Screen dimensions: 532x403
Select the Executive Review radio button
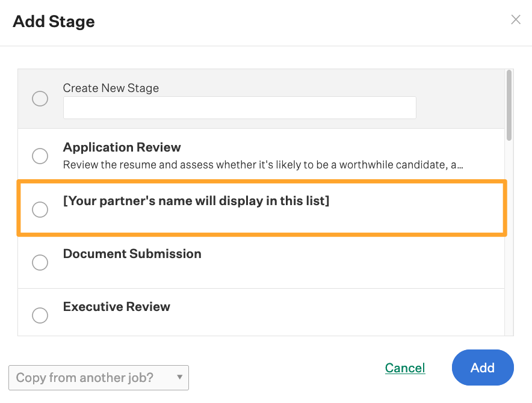[x=40, y=315]
